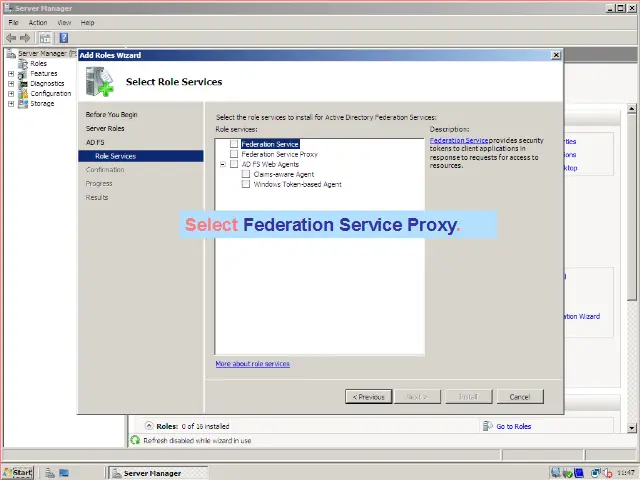Close the Add Roles Wizard dialog
Screen dimensions: 640x480
pos(556,55)
